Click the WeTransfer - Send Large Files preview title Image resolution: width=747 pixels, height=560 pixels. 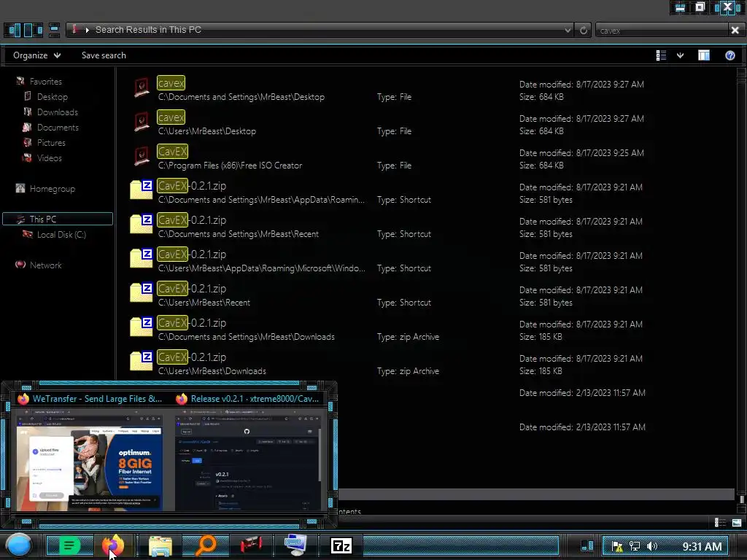[97, 399]
